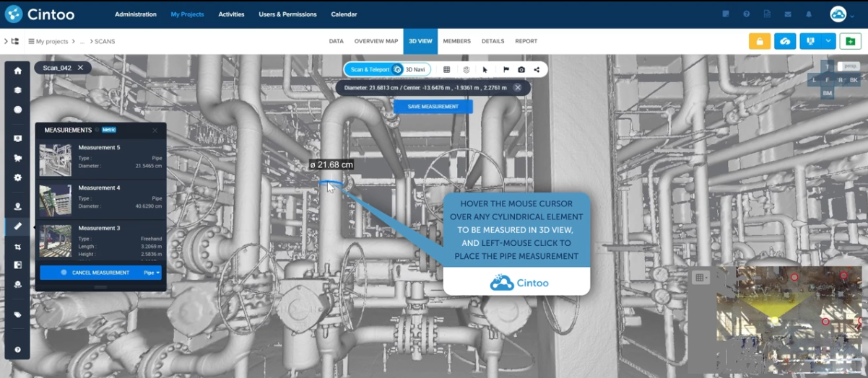Open the crop tool in left sidebar
868x378 pixels.
17,247
